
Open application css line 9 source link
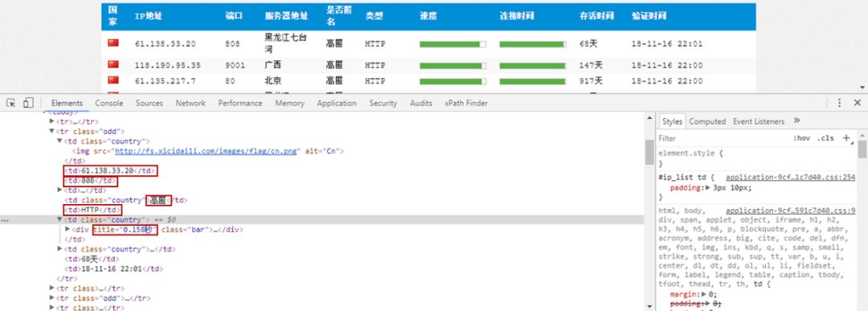[791, 211]
